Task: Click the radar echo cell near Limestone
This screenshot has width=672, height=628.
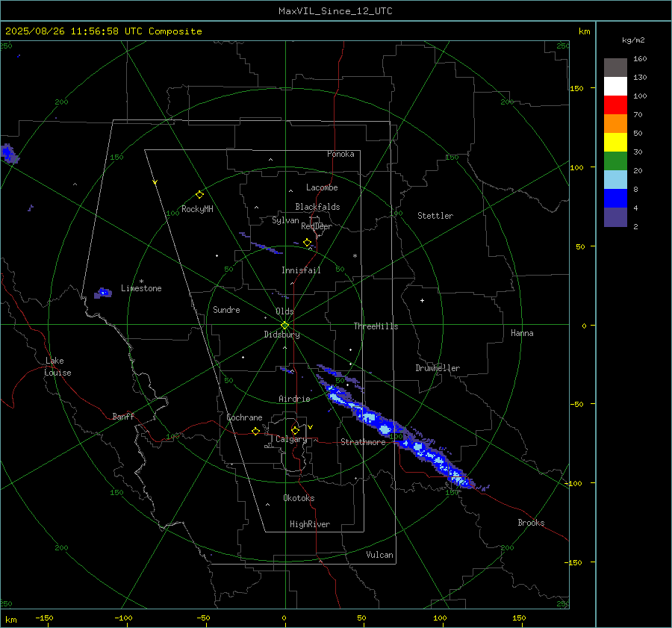Action: point(103,293)
